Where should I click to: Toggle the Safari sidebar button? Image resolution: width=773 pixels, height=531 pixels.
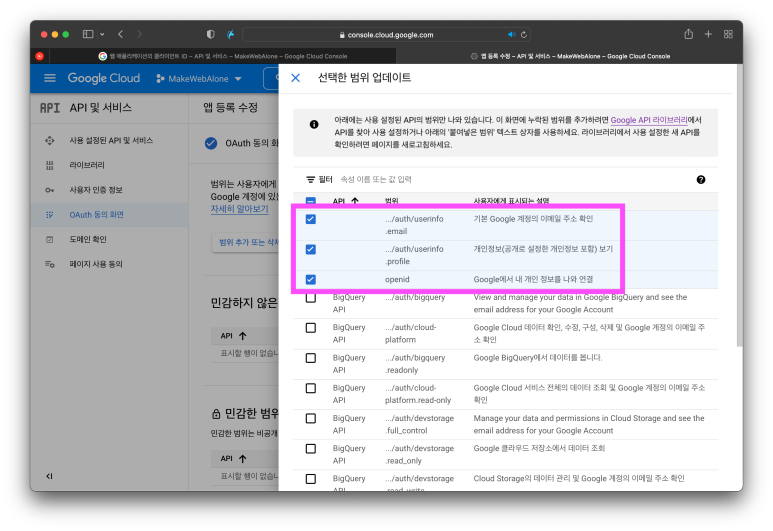(88, 34)
